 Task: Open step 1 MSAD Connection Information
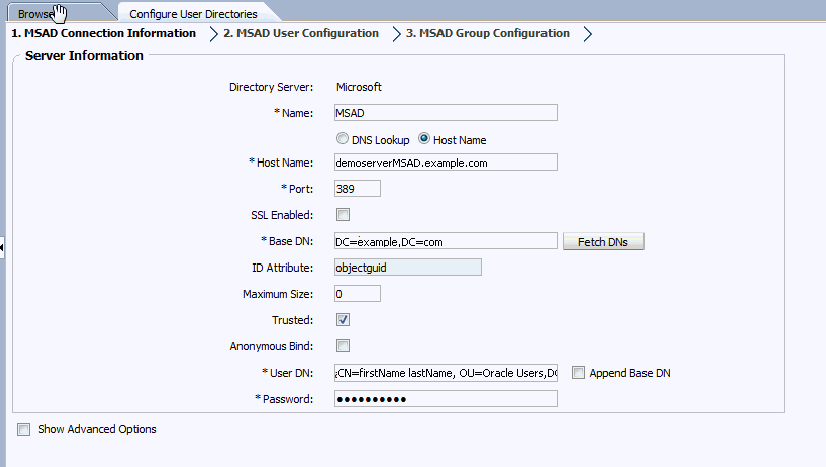click(x=103, y=33)
